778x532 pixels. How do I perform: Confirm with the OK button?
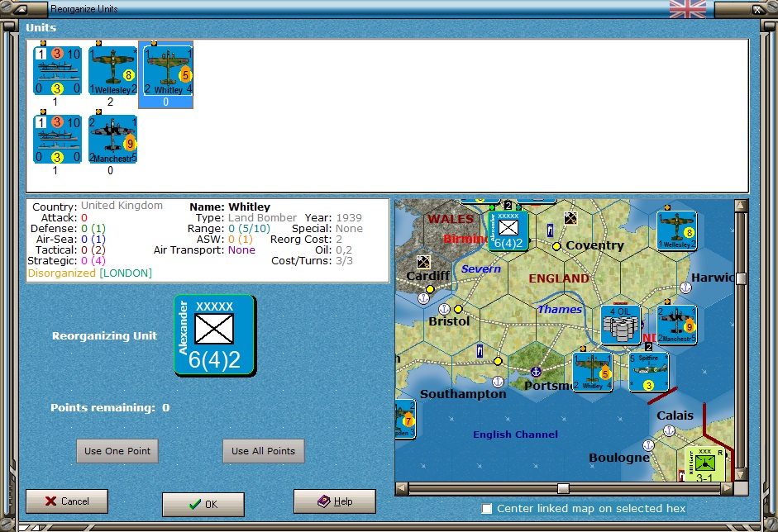point(203,504)
